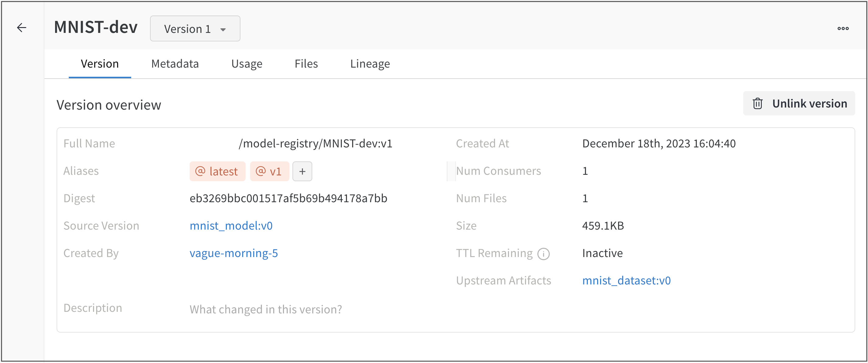Select the v1 alias chip

(x=269, y=171)
